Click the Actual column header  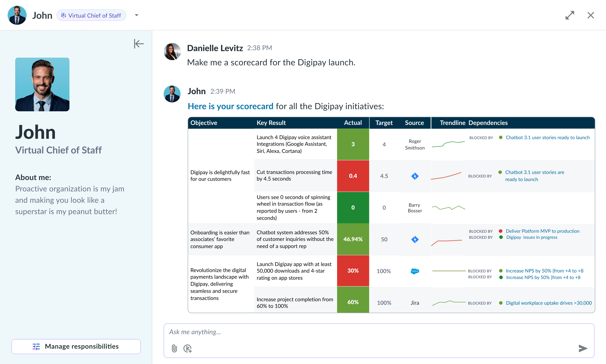pyautogui.click(x=353, y=123)
